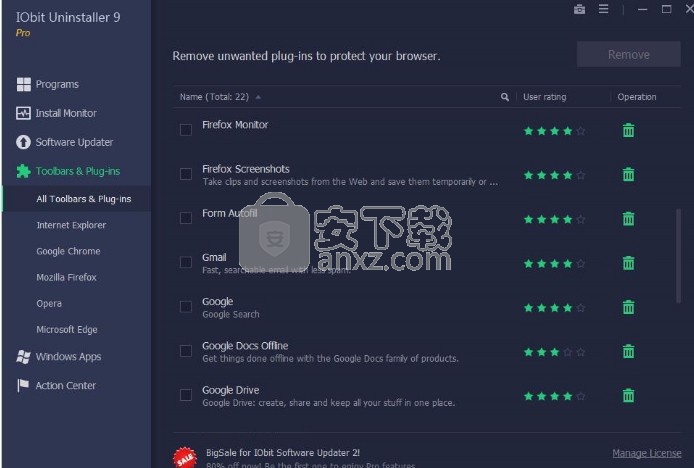Image resolution: width=694 pixels, height=468 pixels.
Task: Click the Form Autofill plug-in name
Action: (230, 213)
